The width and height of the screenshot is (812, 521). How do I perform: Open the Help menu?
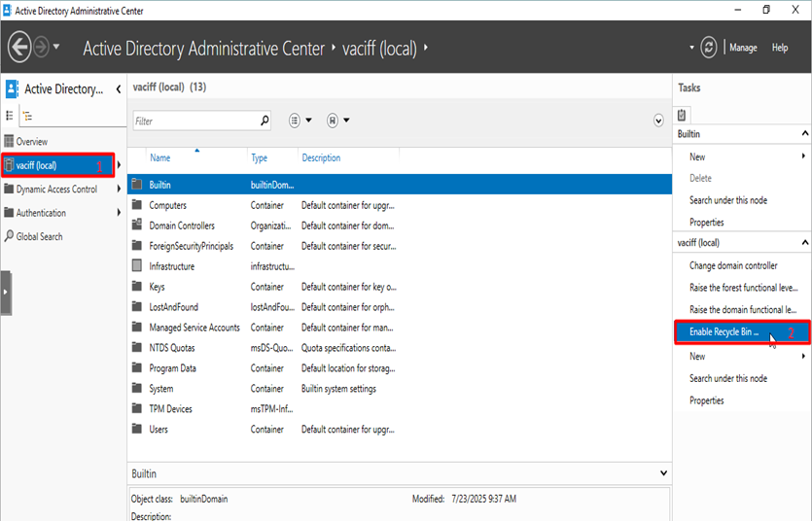pyautogui.click(x=780, y=48)
